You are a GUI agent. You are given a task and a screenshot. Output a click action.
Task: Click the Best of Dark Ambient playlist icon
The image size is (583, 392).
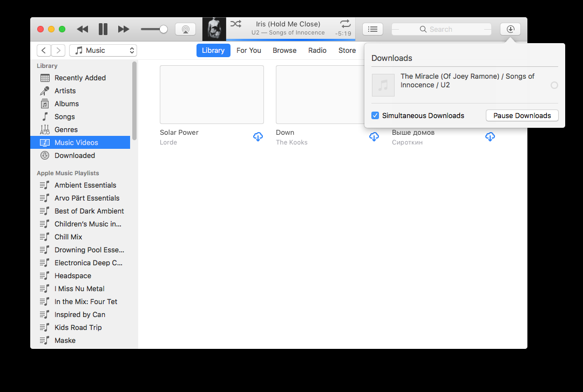(x=45, y=211)
